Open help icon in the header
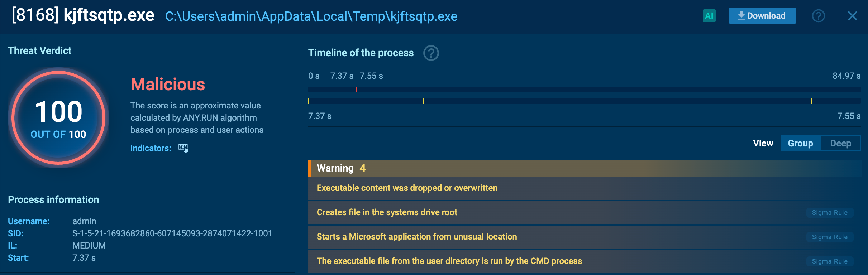The image size is (868, 275). tap(818, 16)
